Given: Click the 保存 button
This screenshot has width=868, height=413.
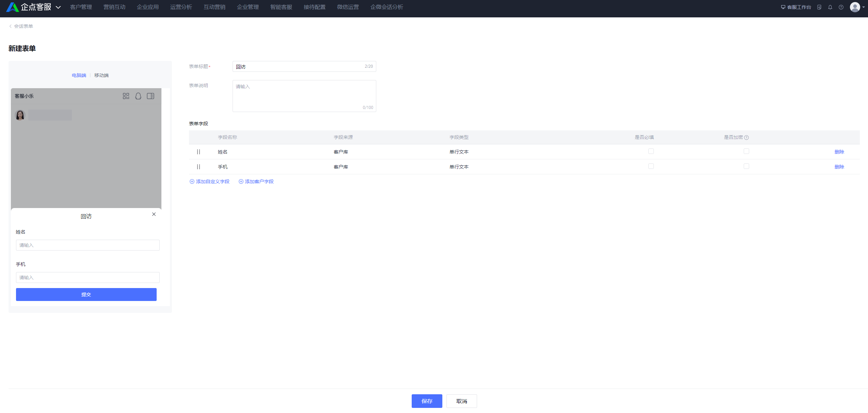Looking at the screenshot, I should [x=427, y=401].
